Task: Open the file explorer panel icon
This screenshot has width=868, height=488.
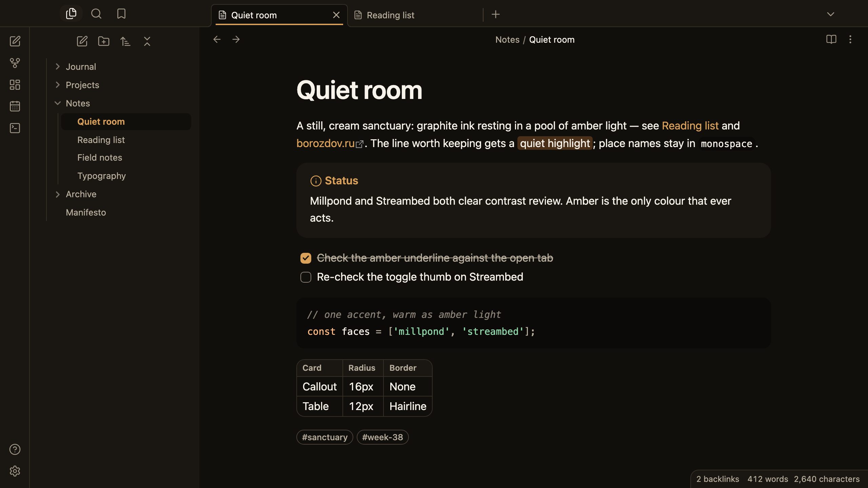Action: point(71,14)
